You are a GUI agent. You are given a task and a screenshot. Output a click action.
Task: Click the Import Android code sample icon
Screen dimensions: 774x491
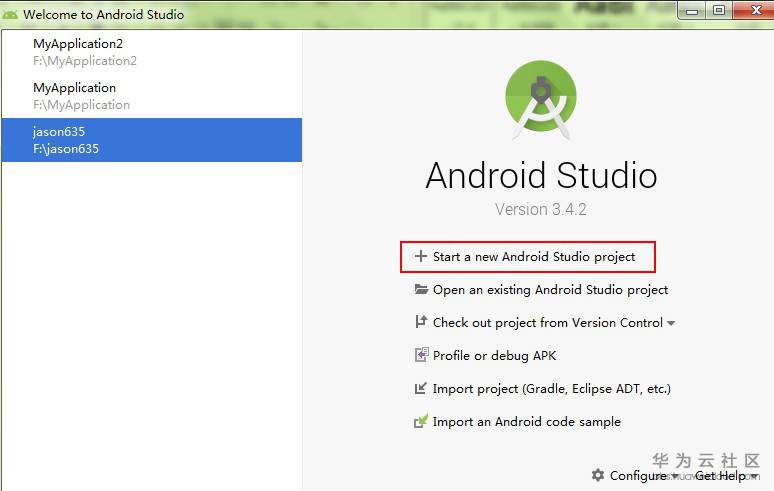pos(421,421)
